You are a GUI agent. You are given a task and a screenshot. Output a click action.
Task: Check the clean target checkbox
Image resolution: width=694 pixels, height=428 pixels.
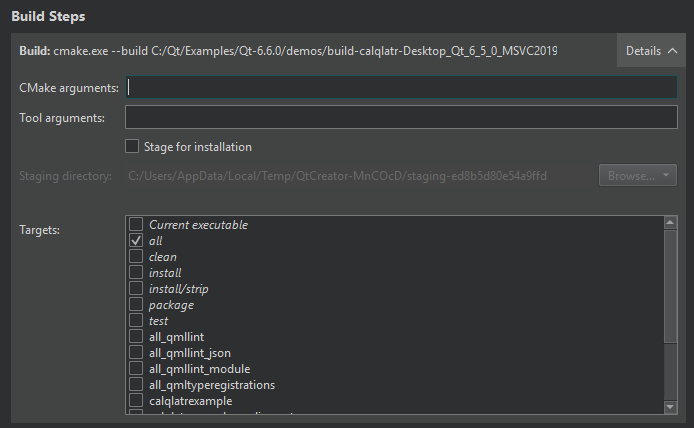[x=136, y=257]
